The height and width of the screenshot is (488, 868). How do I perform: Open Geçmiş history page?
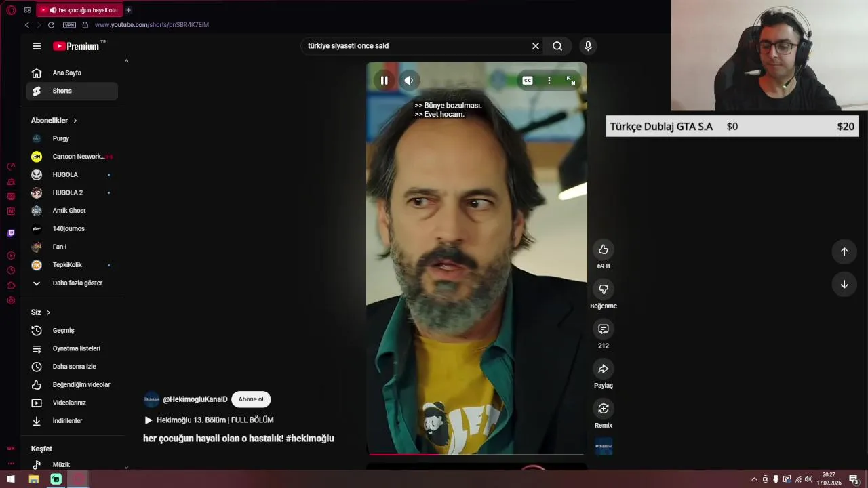72,331
